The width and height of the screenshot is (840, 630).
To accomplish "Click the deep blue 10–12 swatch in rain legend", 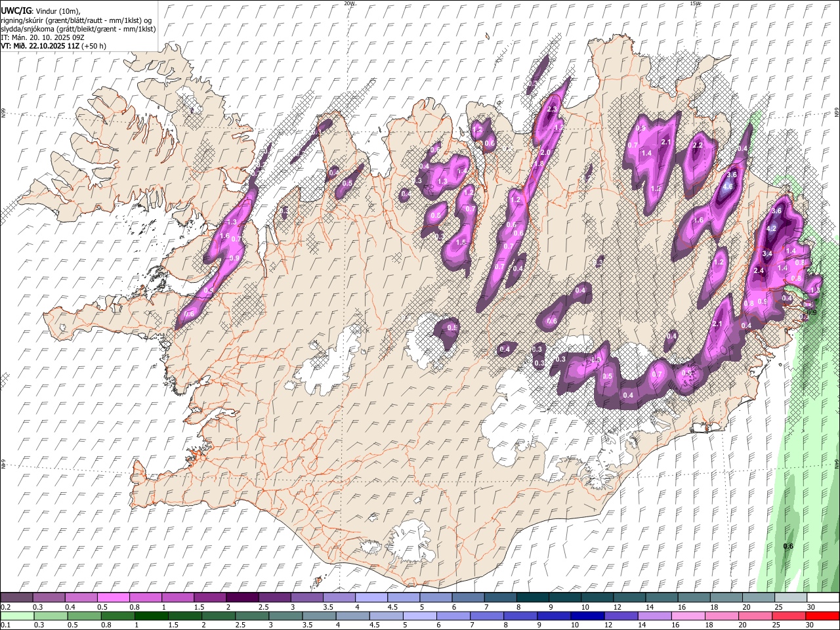I will (587, 616).
